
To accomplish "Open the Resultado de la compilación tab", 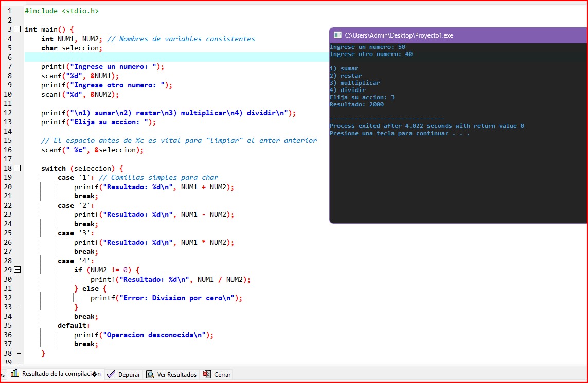I will pos(61,374).
